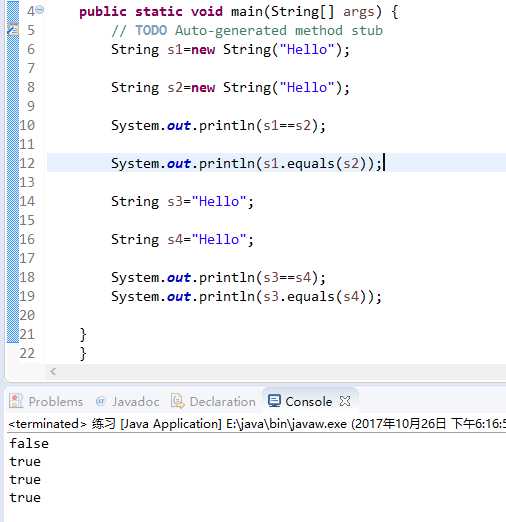
Task: Click line number 12 in the gutter
Action: click(x=27, y=163)
